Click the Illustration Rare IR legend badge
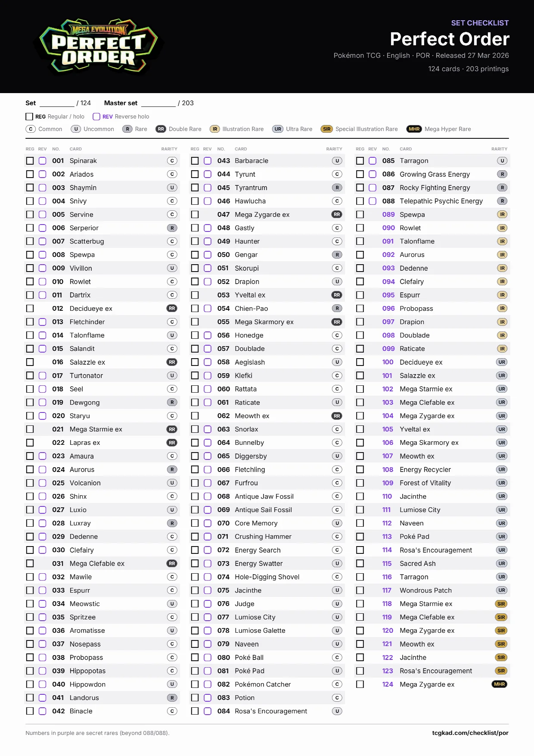Screen dimensions: 534x756 [x=215, y=129]
